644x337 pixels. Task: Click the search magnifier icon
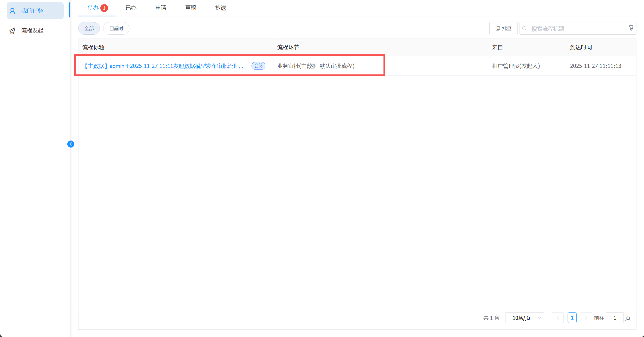click(524, 29)
